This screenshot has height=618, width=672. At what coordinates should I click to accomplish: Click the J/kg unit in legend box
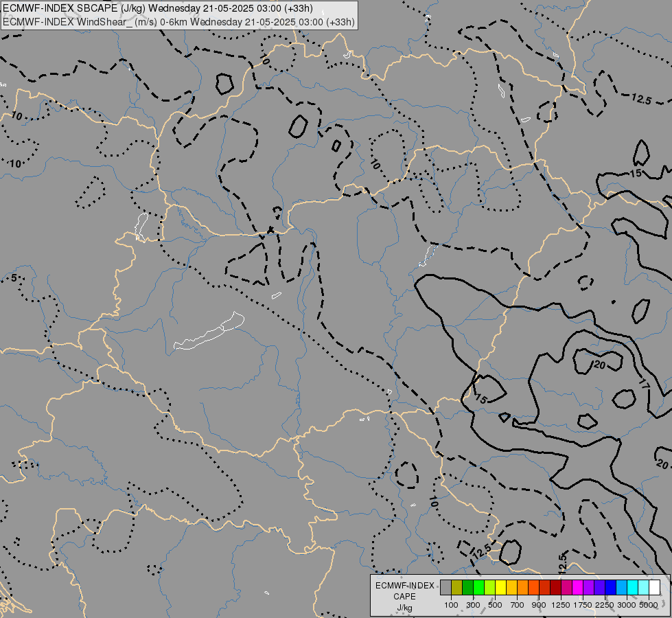click(x=404, y=608)
